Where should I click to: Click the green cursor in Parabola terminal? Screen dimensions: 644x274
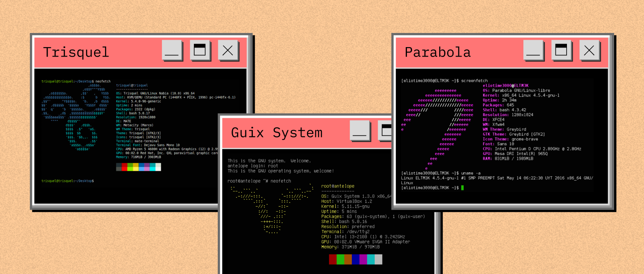coord(462,188)
